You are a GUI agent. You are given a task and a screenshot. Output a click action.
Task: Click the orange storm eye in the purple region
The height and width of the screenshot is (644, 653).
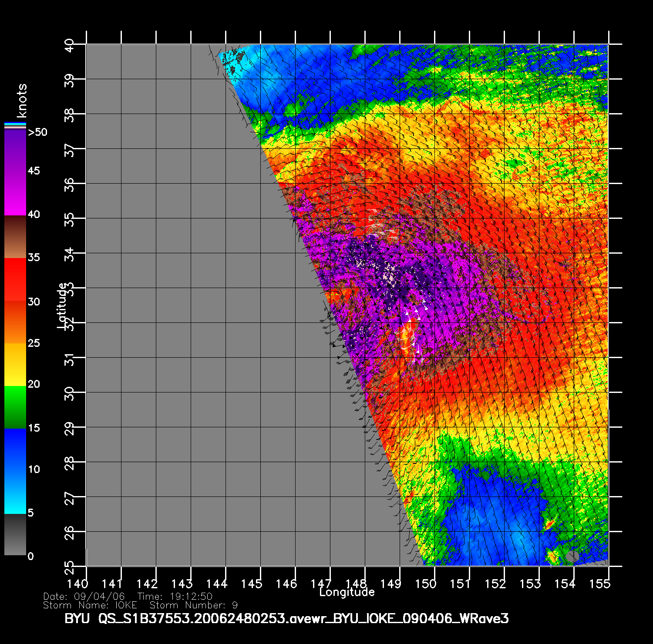point(408,334)
